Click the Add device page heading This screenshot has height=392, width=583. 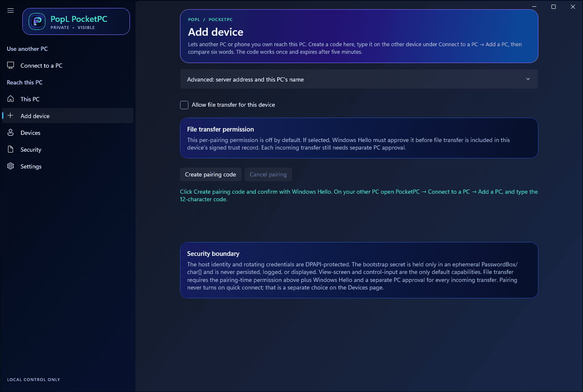click(216, 32)
